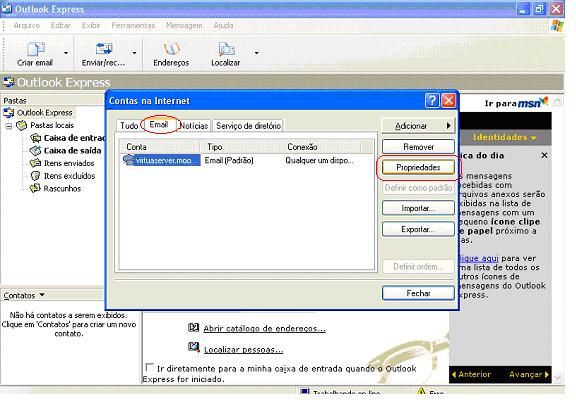Open the Contatos dropdown arrow
Viewport: 576px width, 400px height.
tap(42, 295)
